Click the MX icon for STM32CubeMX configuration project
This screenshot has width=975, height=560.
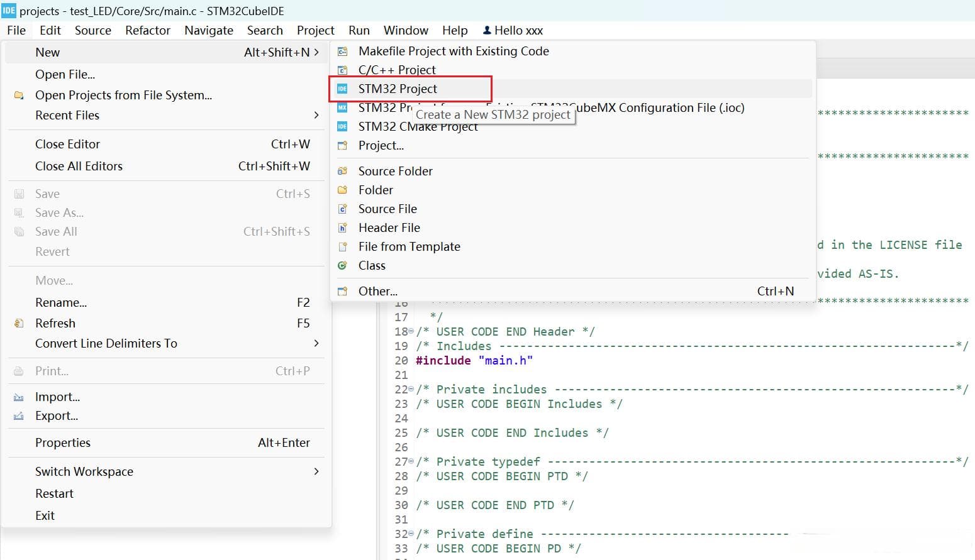(342, 107)
